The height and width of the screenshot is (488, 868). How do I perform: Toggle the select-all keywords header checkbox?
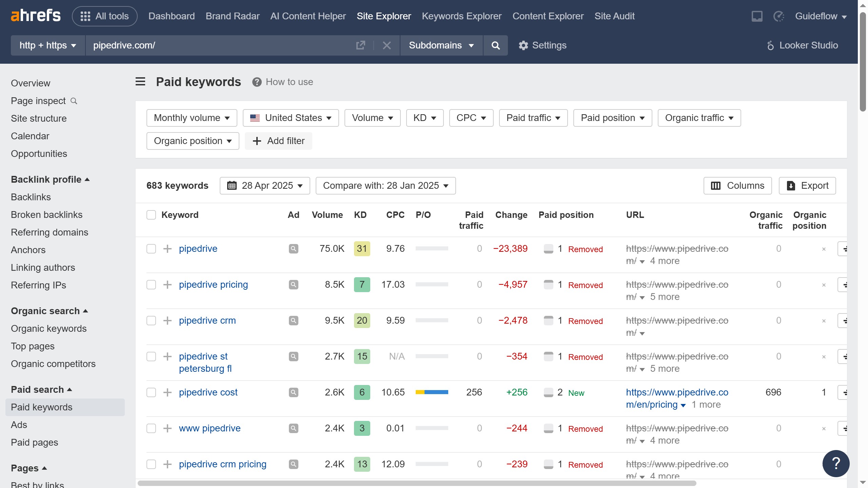click(151, 215)
